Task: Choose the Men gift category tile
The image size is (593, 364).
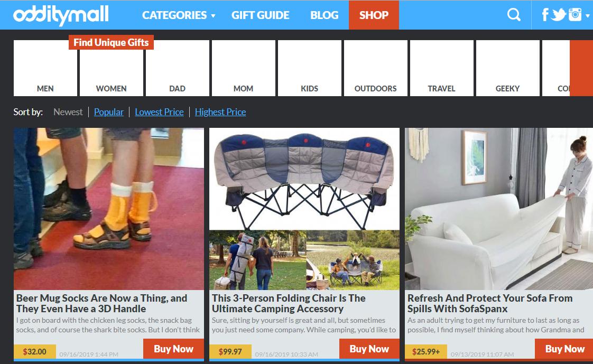Action: pos(45,68)
